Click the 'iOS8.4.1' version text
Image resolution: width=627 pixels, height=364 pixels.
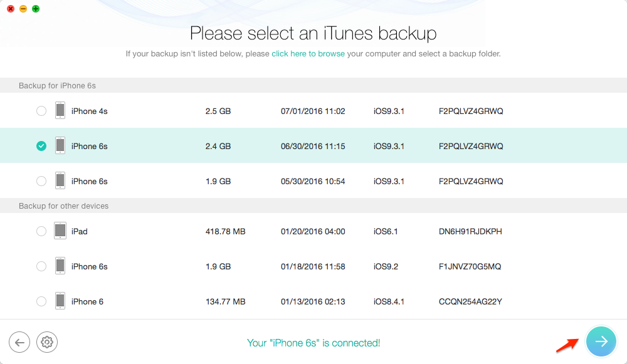pyautogui.click(x=389, y=302)
